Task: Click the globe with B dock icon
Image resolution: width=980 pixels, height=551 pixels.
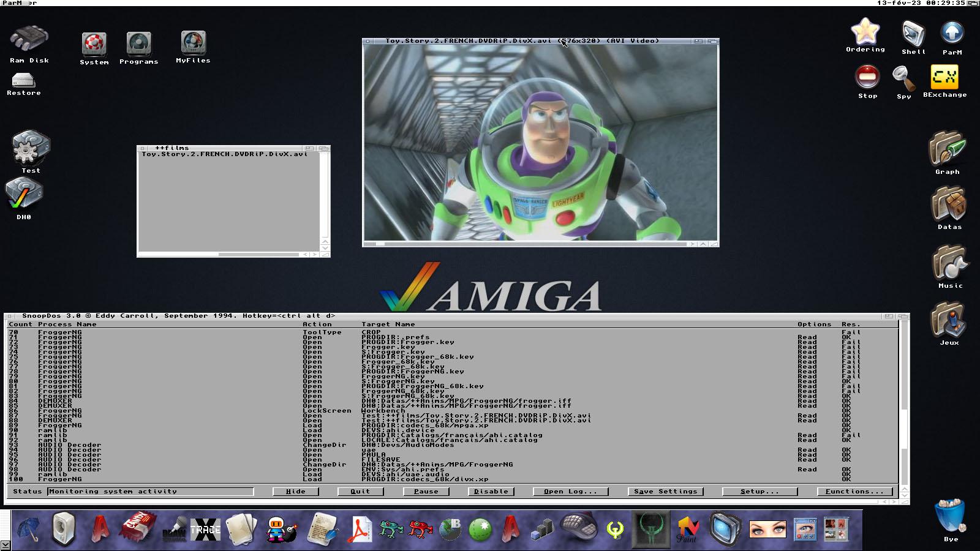Action: pyautogui.click(x=450, y=529)
